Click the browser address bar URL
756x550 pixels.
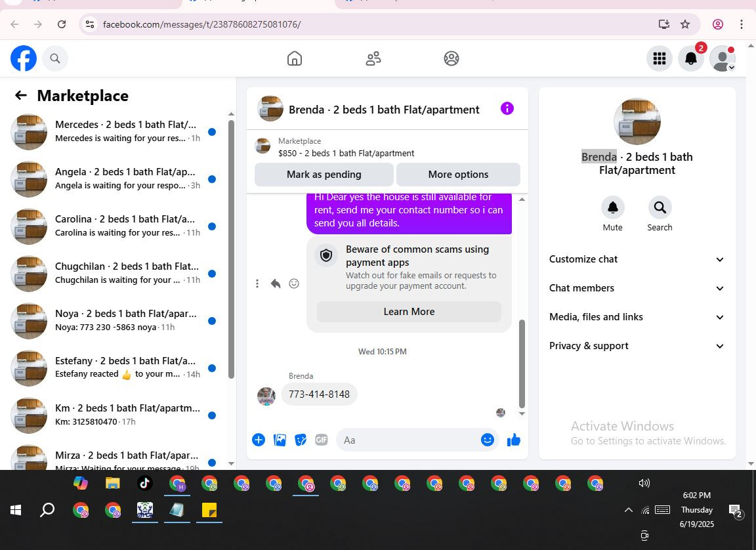point(201,24)
